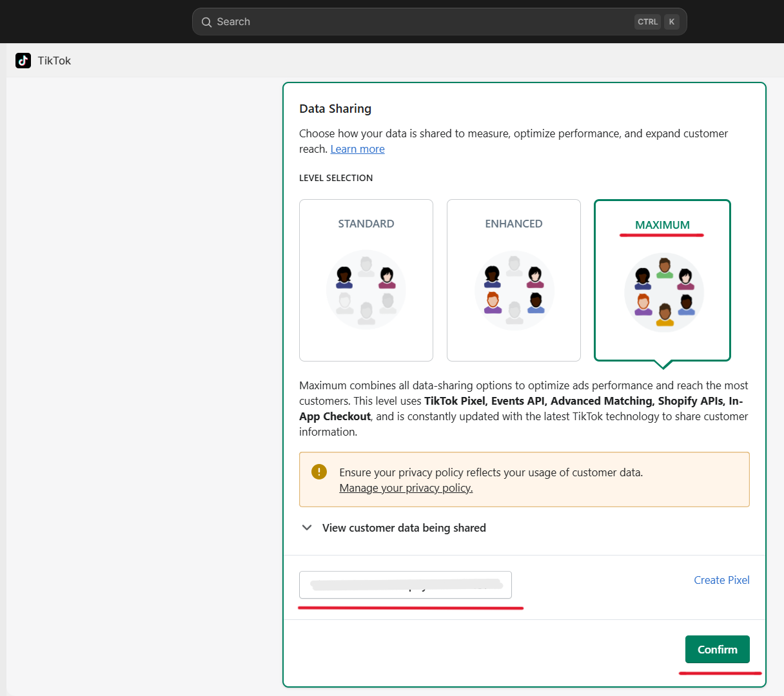Click the Maximum level people illustration
Screen dimensions: 784x696
[663, 292]
